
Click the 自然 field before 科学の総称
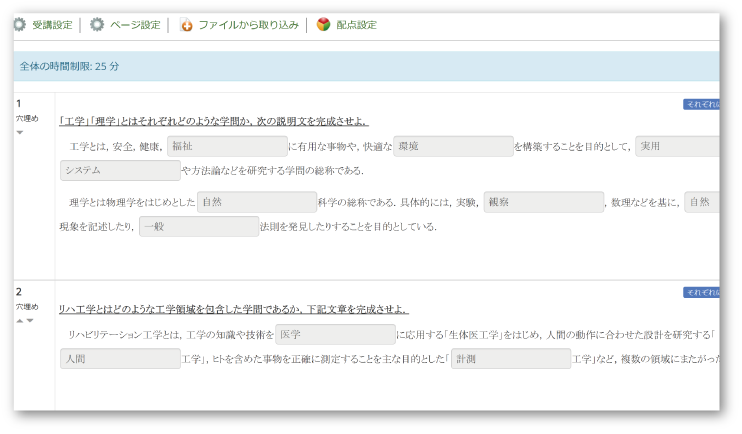[x=257, y=202]
